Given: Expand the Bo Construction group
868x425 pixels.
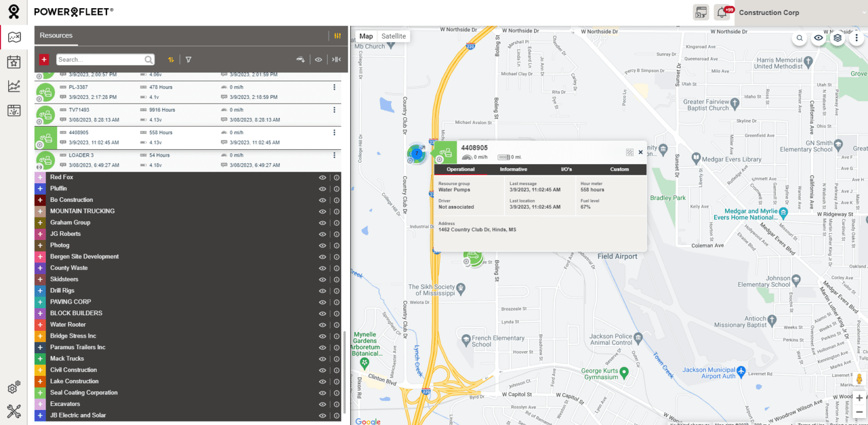Looking at the screenshot, I should 40,200.
